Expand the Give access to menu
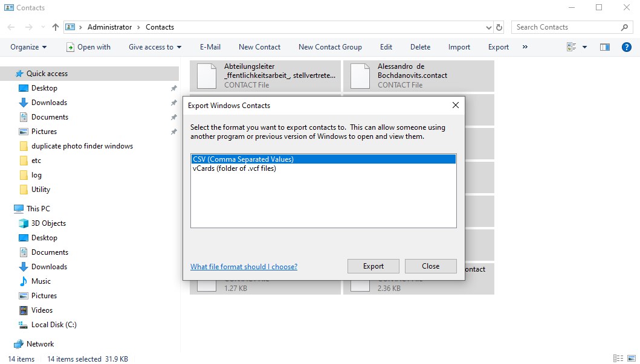Viewport: 640px width, 364px height. (154, 46)
